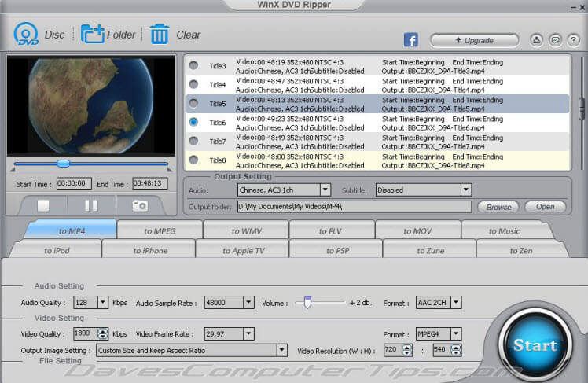
Task: Click the video preview thumbnail
Action: tap(91, 106)
